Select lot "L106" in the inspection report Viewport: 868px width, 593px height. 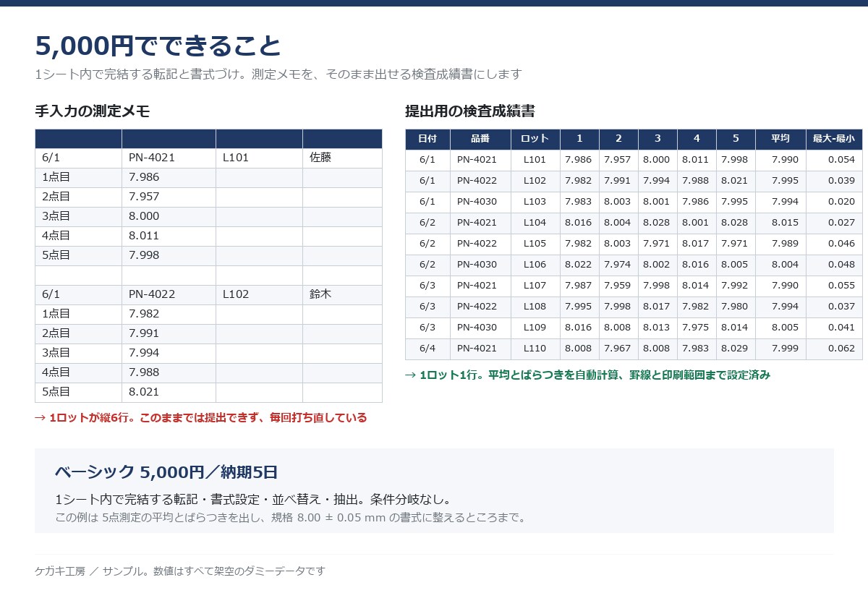click(x=535, y=265)
